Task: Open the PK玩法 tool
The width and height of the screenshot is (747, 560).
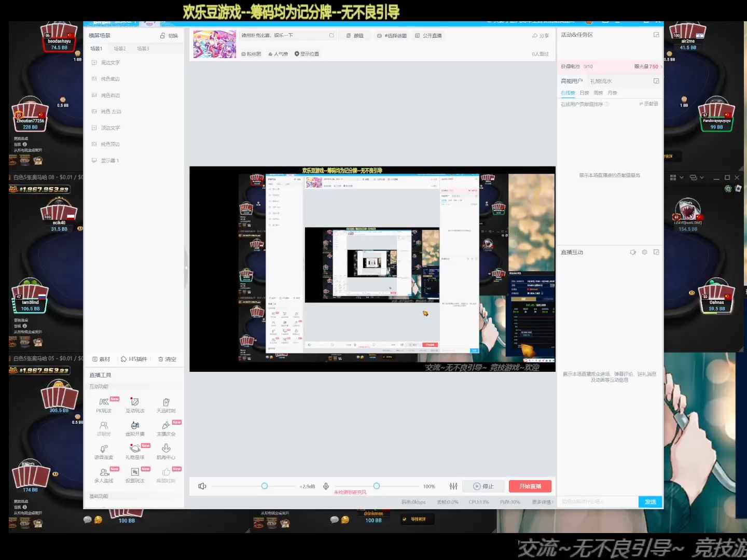Action: (x=104, y=405)
